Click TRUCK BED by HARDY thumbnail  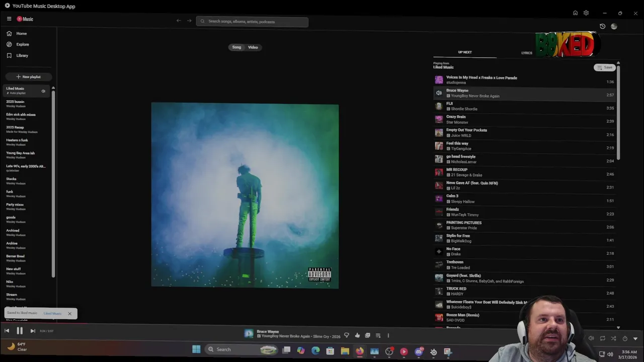pyautogui.click(x=439, y=291)
